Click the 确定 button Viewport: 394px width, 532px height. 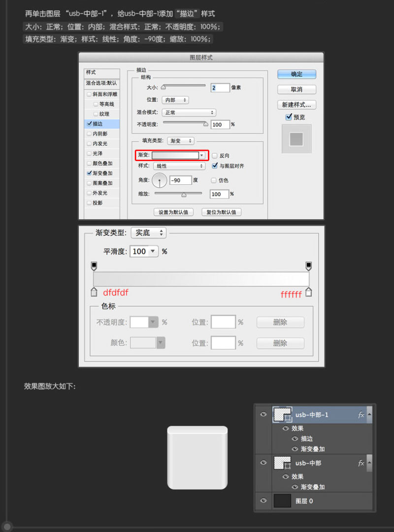[x=296, y=74]
